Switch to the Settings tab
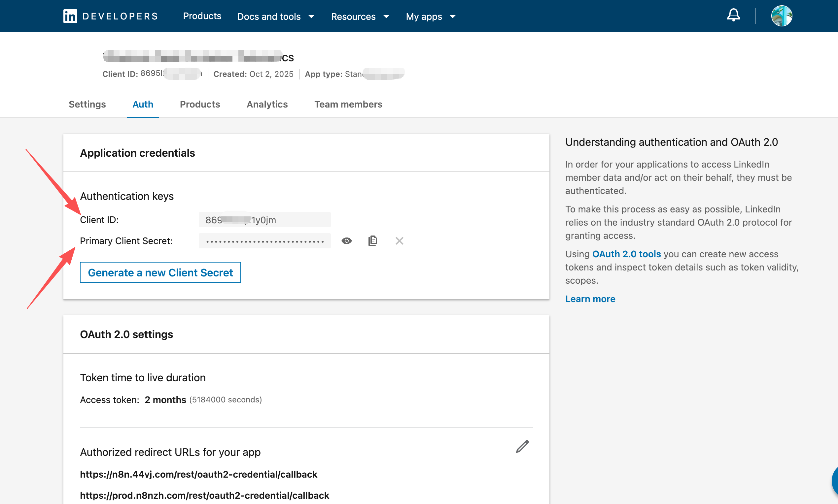The image size is (838, 504). pyautogui.click(x=87, y=104)
